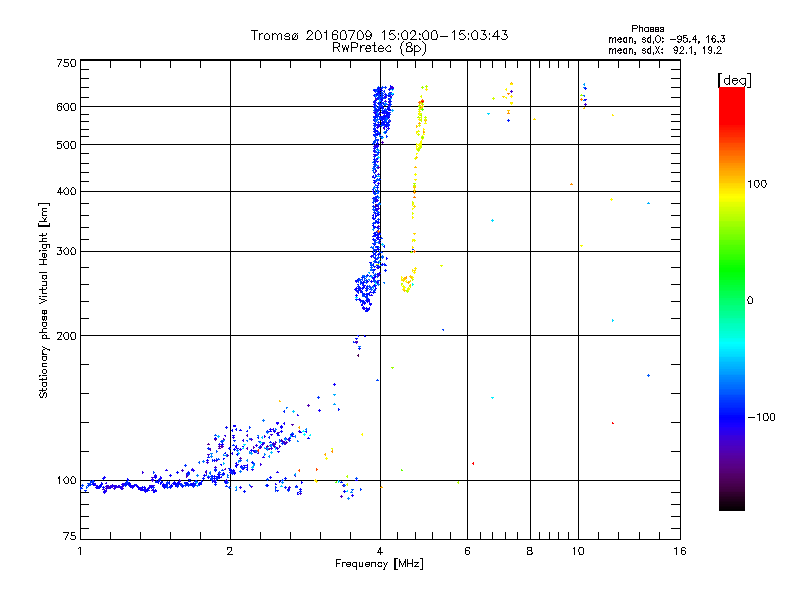Click the plot title 'Tromsø 20160709 15:02:00-15:03:43'
The height and width of the screenshot is (600, 800).
coord(379,35)
